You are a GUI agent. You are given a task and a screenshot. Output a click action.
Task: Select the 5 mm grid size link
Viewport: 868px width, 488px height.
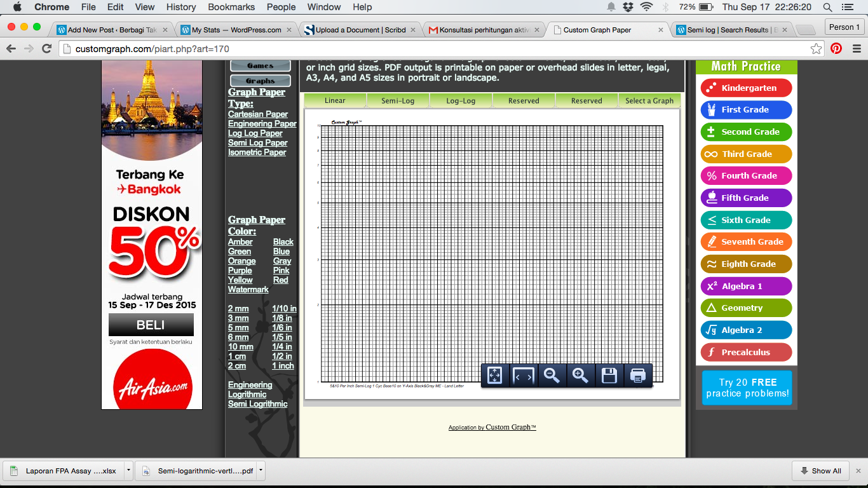[x=238, y=328]
